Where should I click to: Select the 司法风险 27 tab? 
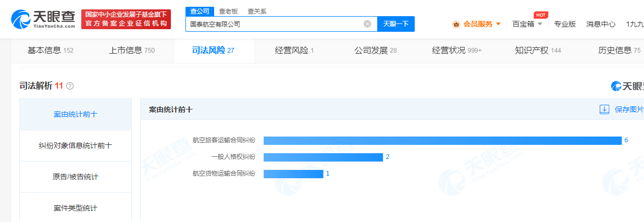pos(214,51)
